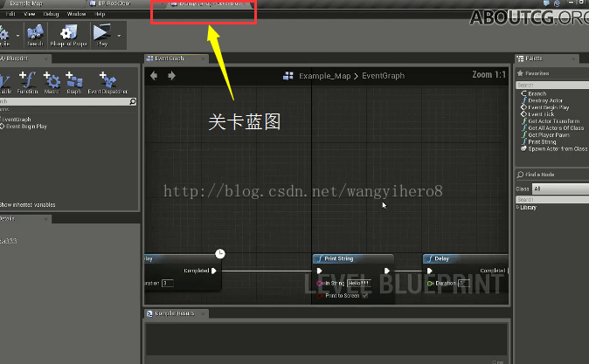This screenshot has height=364, width=589.
Task: Click the Example_Map breadcrumb
Action: (x=324, y=76)
